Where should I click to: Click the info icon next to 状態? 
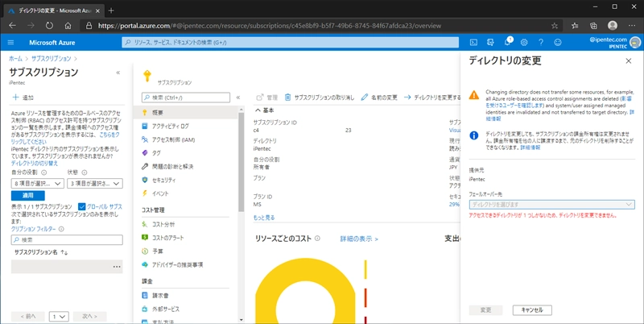85,172
